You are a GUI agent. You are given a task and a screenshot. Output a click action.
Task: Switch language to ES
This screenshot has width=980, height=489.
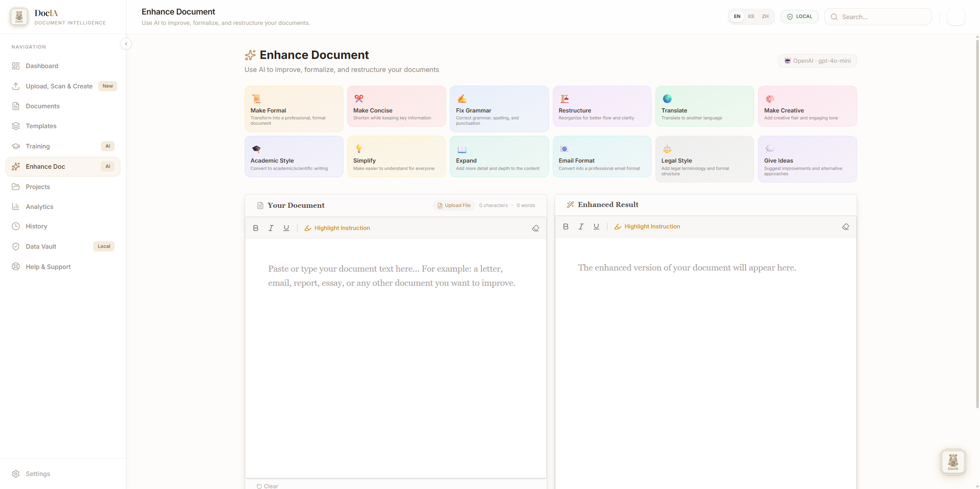(x=751, y=16)
